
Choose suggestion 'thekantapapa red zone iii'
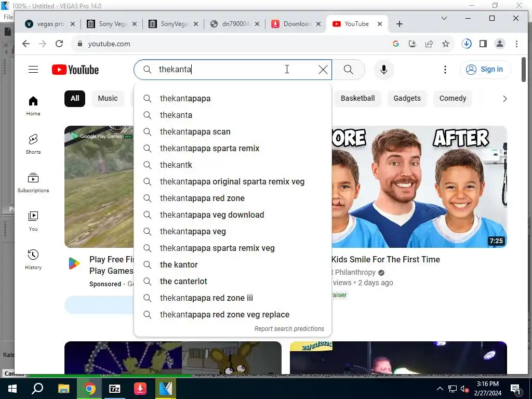[x=233, y=298]
